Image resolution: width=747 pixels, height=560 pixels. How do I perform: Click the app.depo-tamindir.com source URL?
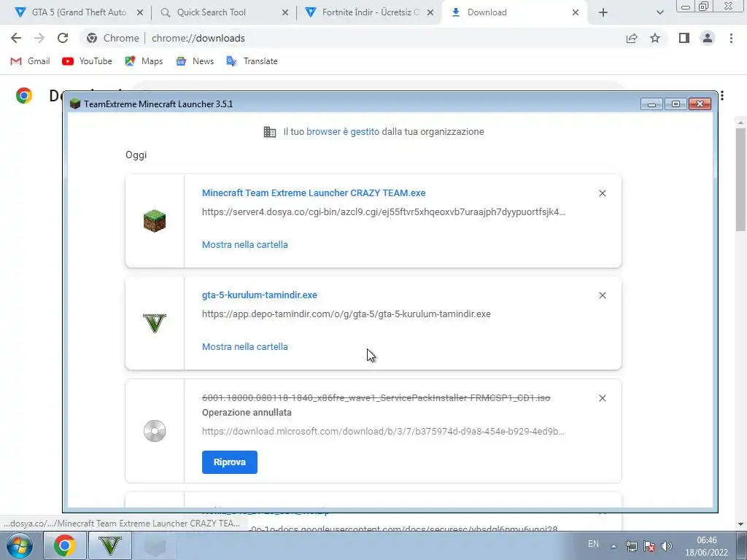click(x=347, y=314)
